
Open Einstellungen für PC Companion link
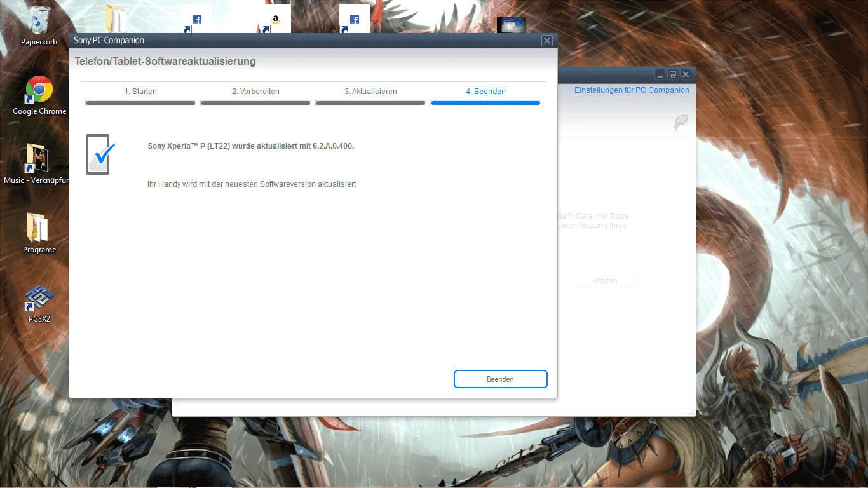click(632, 90)
